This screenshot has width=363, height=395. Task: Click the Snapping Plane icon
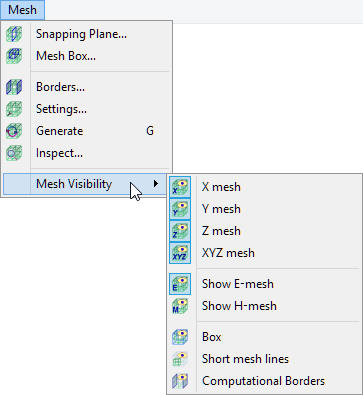(14, 34)
